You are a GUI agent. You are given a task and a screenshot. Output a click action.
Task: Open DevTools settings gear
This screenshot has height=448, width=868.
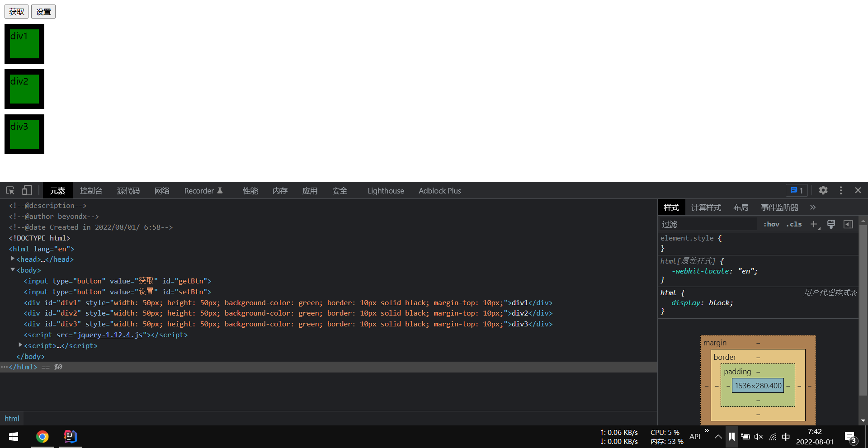pos(823,190)
